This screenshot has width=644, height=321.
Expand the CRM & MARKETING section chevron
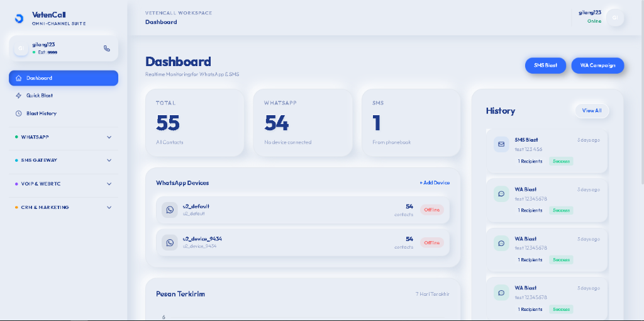tap(109, 208)
